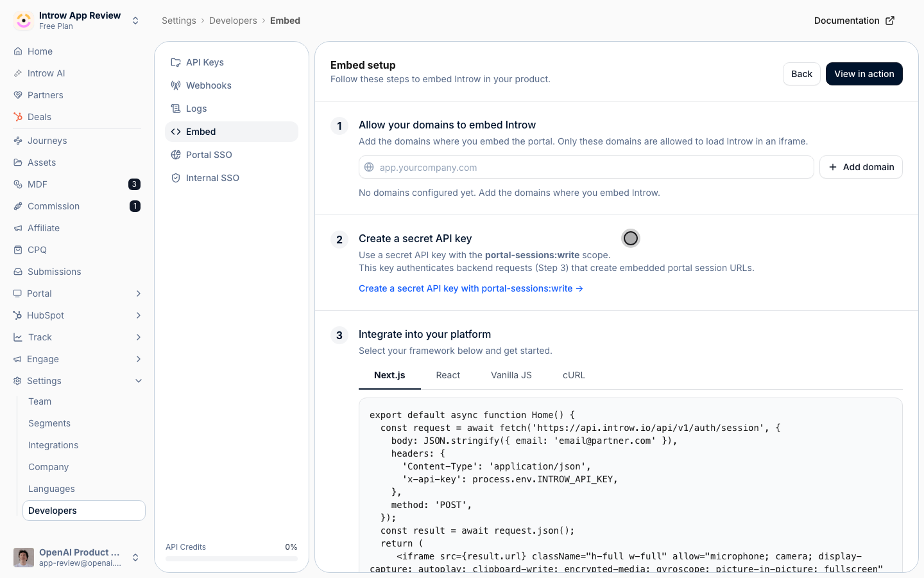
Task: Click the Internal SSO shield icon
Action: pos(176,178)
